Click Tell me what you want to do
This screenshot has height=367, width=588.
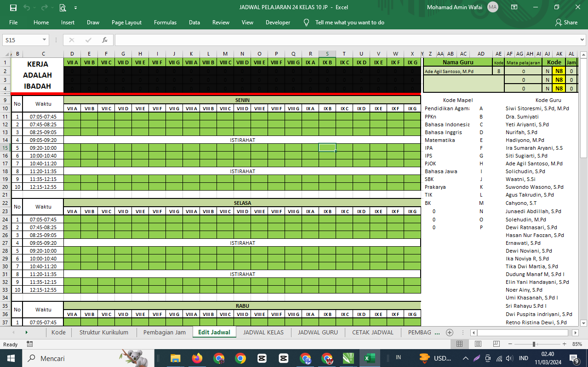(x=349, y=23)
